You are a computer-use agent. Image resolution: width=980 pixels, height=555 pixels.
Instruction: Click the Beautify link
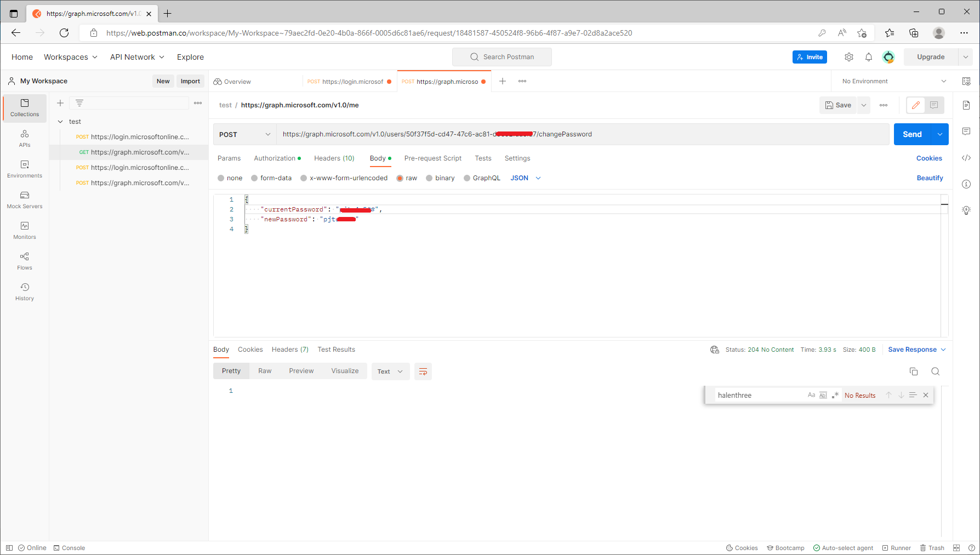tap(930, 178)
